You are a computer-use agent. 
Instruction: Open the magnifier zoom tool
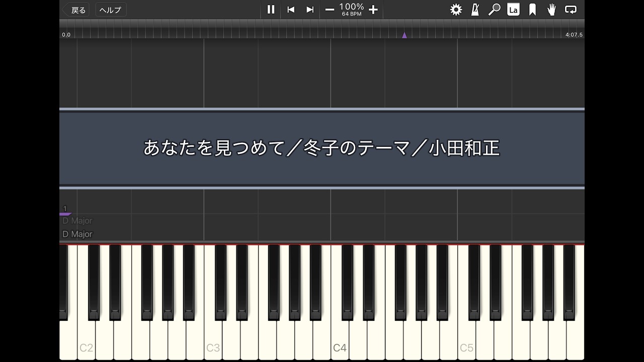pyautogui.click(x=494, y=10)
